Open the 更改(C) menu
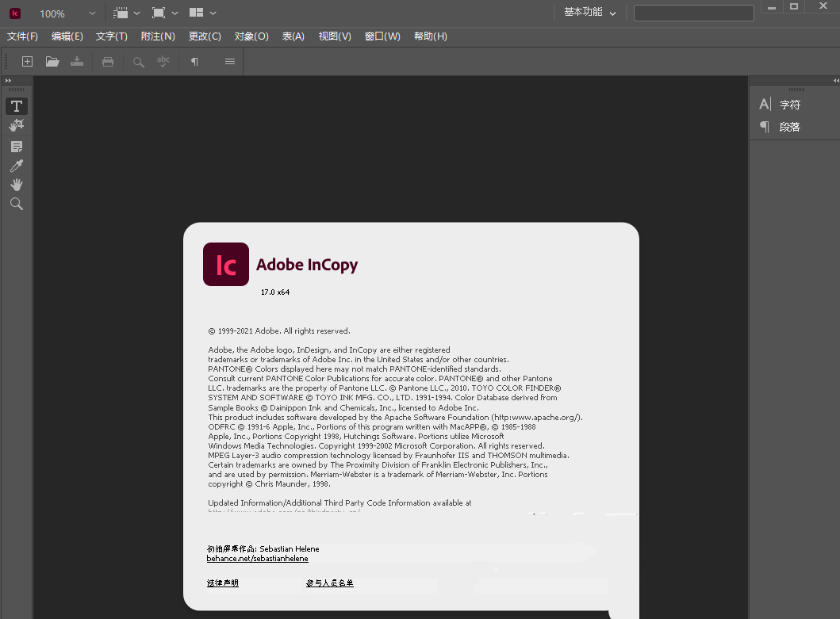Image resolution: width=840 pixels, height=619 pixels. [x=205, y=36]
